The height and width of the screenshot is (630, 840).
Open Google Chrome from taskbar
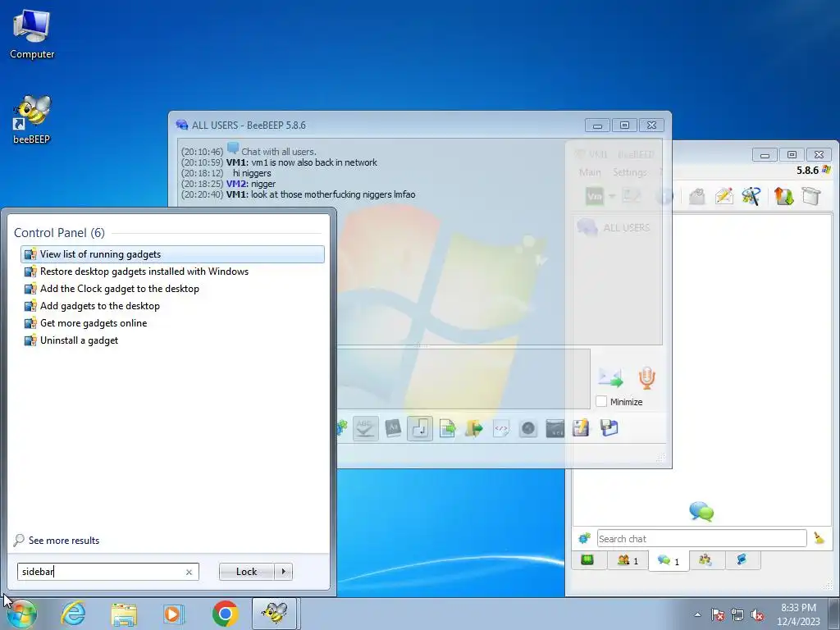click(x=225, y=614)
